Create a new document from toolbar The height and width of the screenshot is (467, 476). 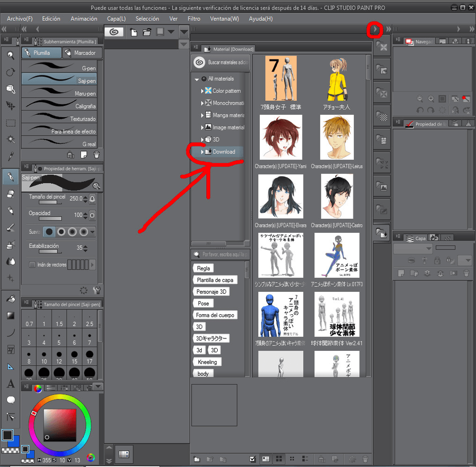coord(133,32)
